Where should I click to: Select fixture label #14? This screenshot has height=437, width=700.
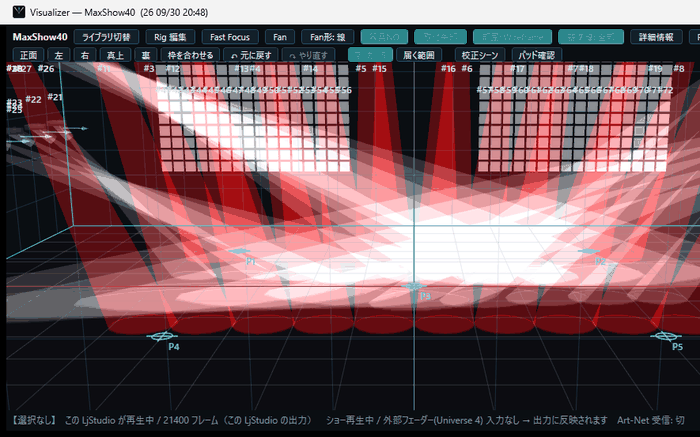(310, 69)
